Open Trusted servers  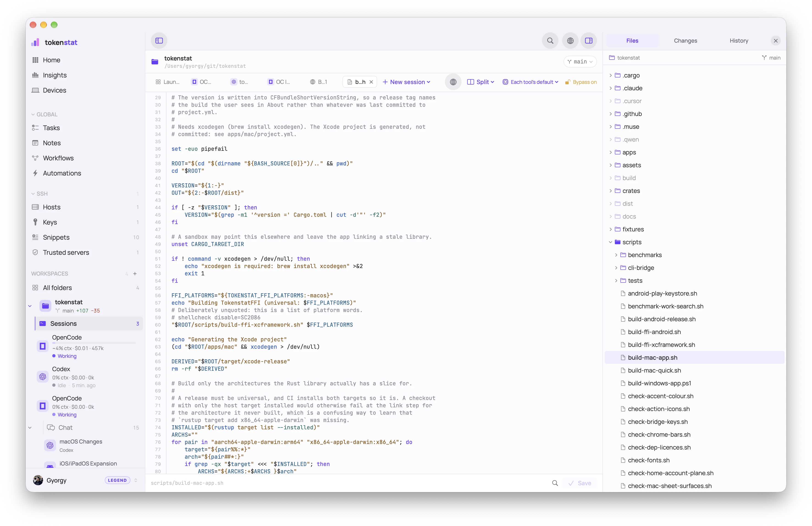pos(85,253)
